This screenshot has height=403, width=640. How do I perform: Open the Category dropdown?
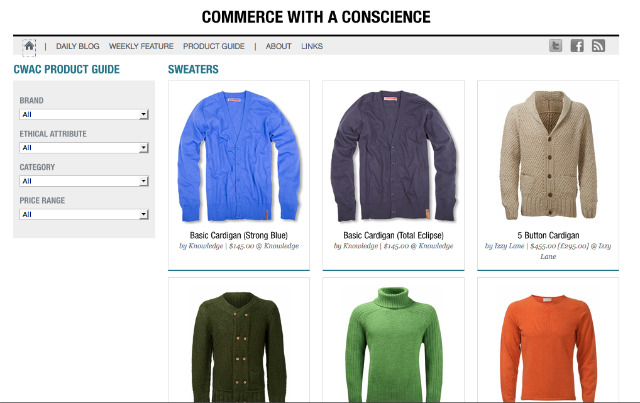tap(84, 181)
